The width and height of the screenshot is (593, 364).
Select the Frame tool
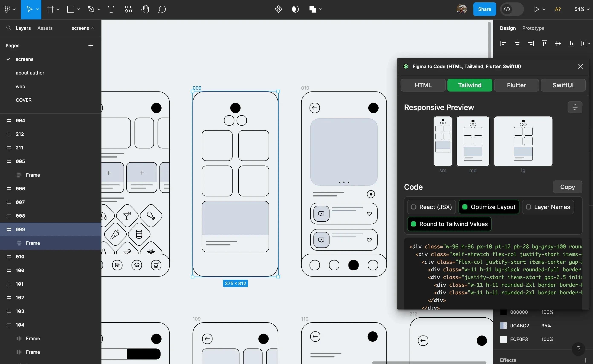coord(51,9)
